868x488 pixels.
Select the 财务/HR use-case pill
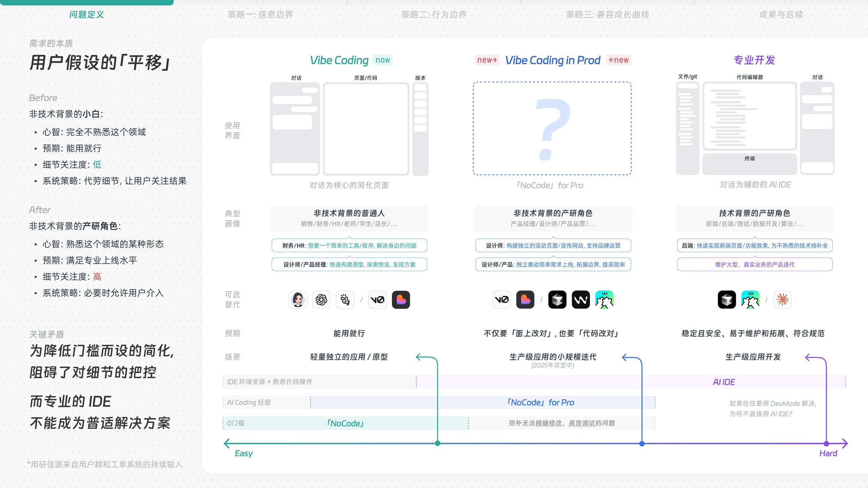(349, 245)
